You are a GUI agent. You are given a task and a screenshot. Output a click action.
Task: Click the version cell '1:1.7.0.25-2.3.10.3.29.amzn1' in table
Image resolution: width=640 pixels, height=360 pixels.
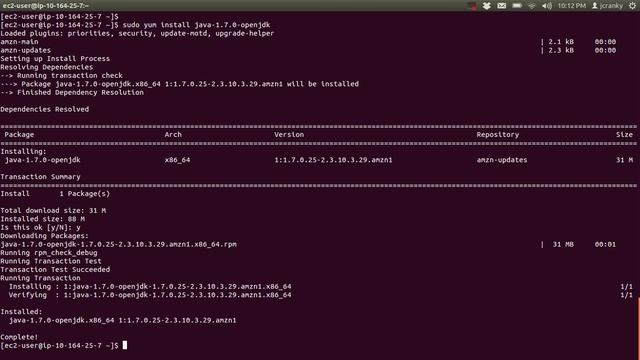333,160
